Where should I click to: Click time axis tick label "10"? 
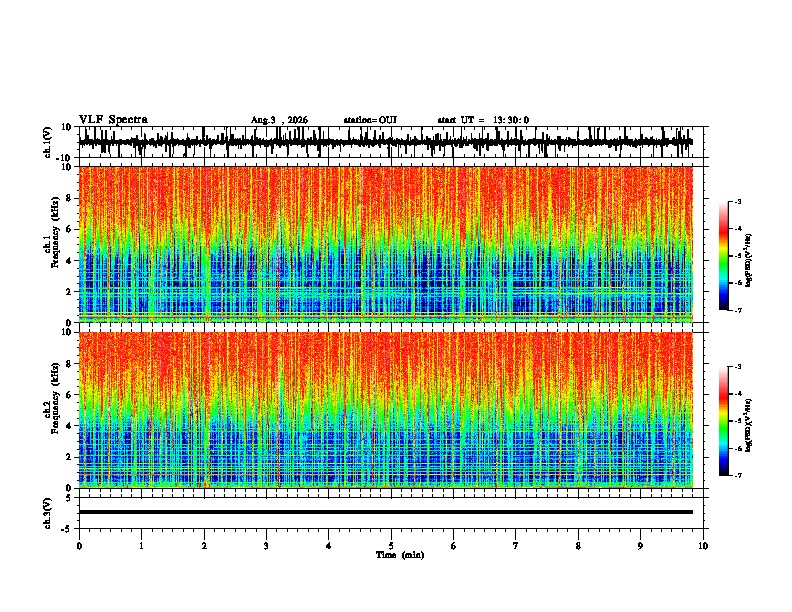coord(703,546)
